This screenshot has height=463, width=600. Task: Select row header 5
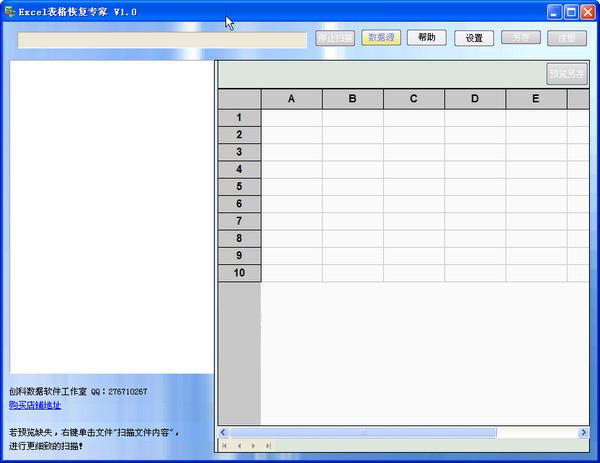tap(240, 186)
